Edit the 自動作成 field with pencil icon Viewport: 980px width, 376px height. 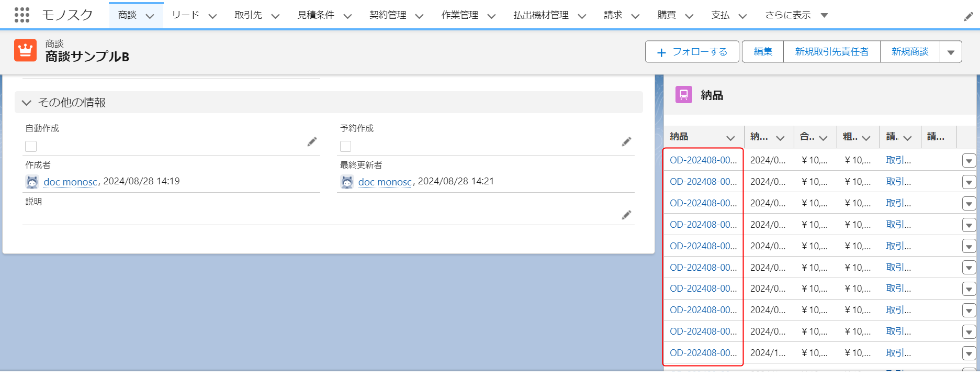point(312,141)
